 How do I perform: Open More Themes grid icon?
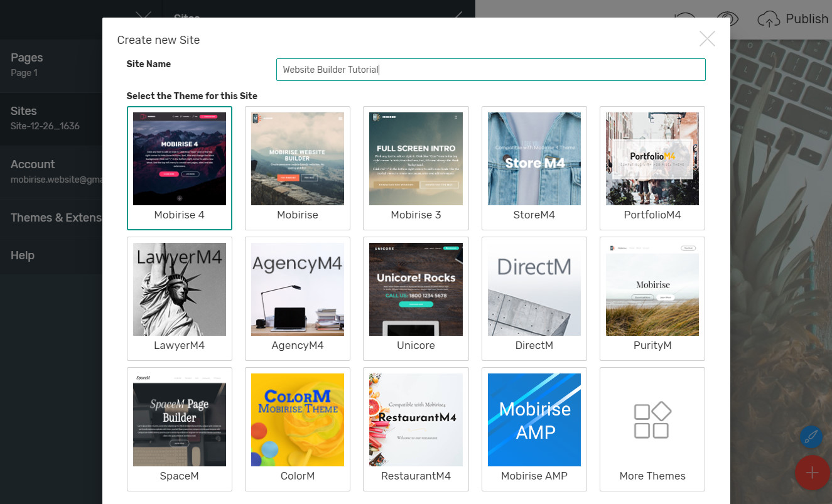click(652, 420)
